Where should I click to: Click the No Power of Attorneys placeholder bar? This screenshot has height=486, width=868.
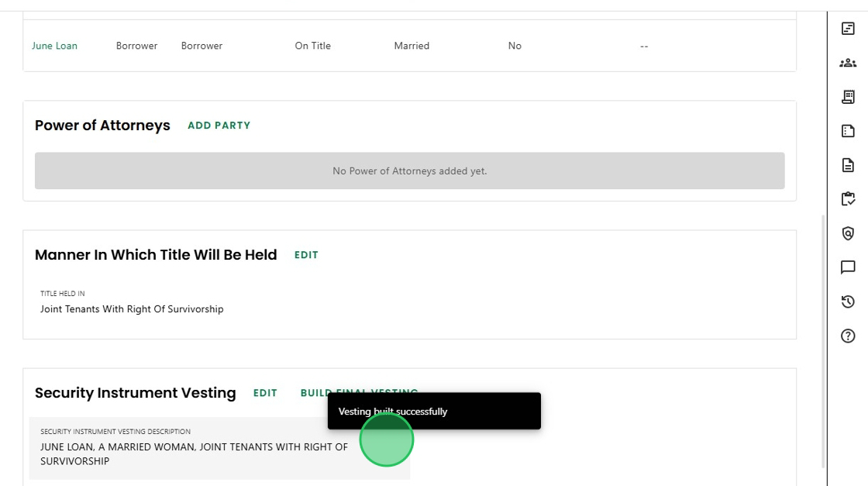point(410,171)
